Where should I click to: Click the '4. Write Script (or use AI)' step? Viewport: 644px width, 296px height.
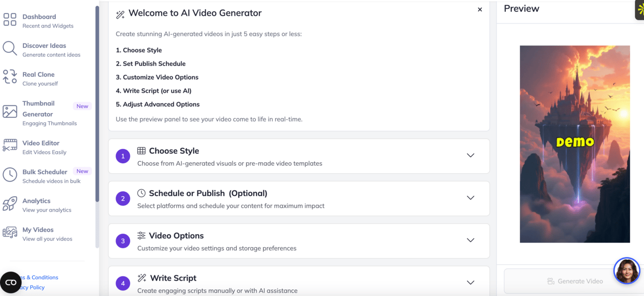point(154,90)
